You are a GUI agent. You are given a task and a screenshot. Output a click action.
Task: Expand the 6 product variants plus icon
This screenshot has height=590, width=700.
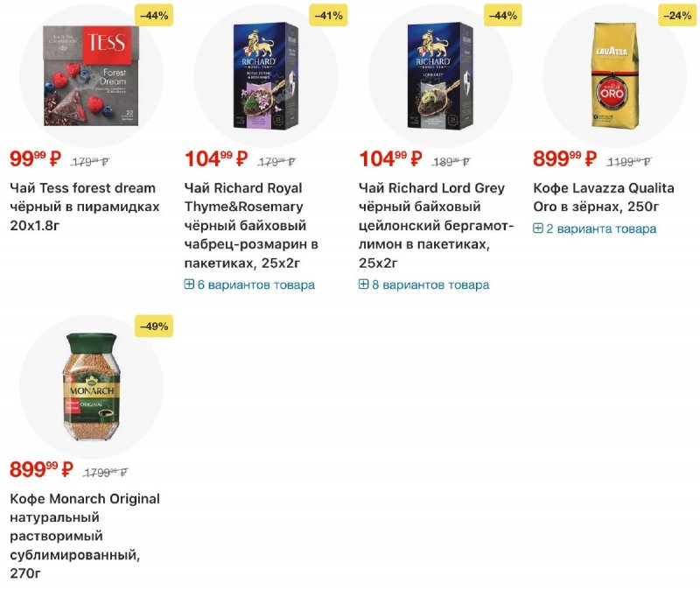(x=189, y=284)
